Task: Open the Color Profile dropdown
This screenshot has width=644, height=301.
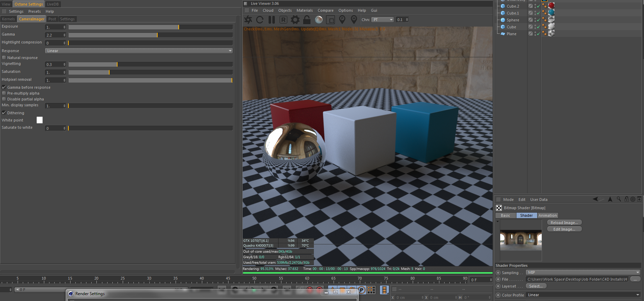Action: coord(583,295)
